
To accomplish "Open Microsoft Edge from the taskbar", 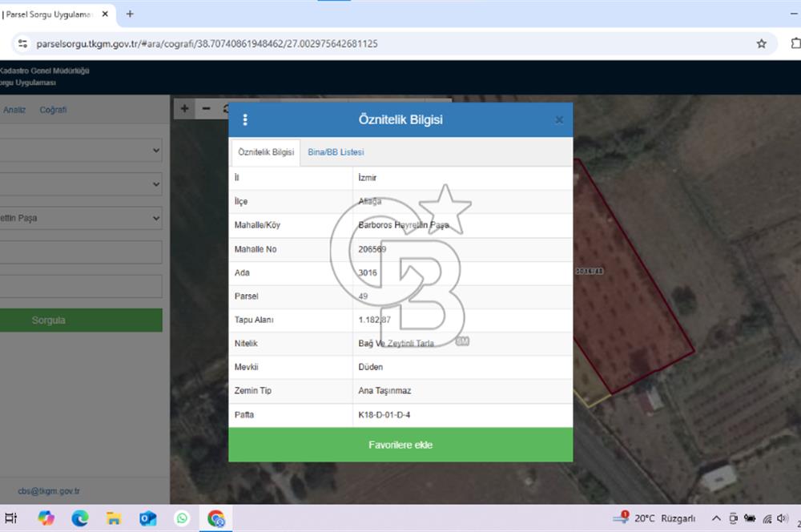I will [79, 518].
